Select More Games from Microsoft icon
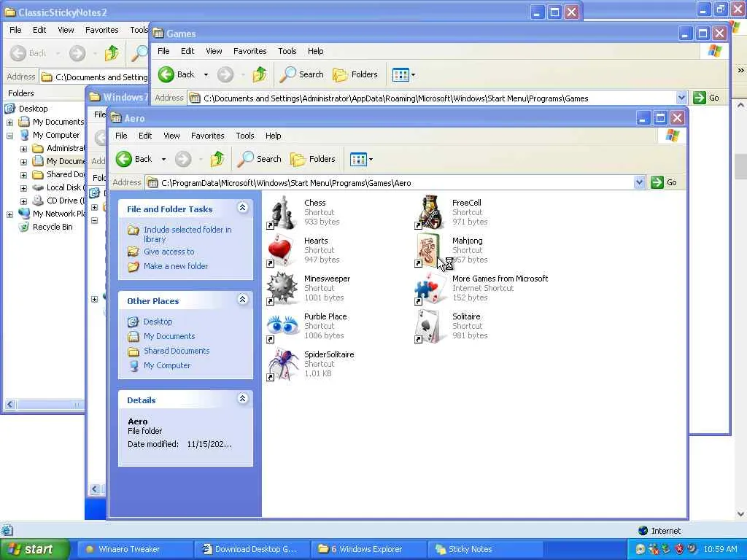Screen dimensions: 747x560 click(x=430, y=289)
